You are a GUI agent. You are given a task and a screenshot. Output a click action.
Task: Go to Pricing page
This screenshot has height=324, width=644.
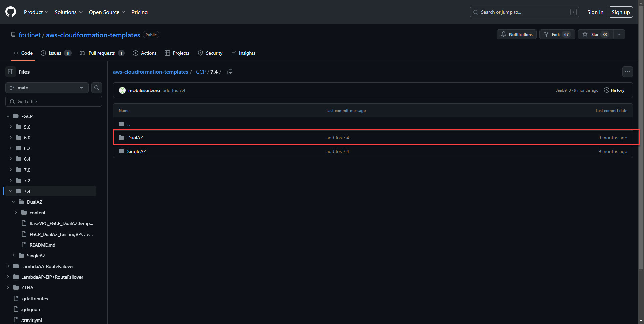point(140,12)
